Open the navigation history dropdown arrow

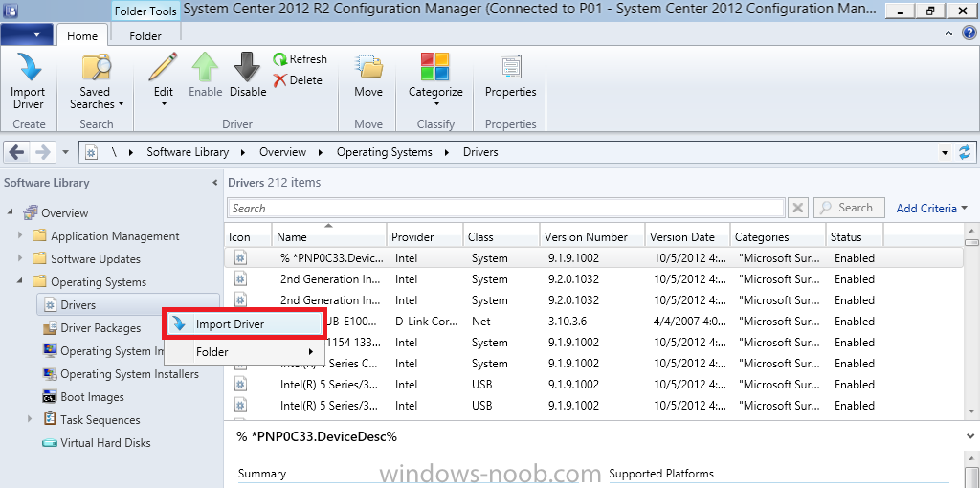(66, 152)
